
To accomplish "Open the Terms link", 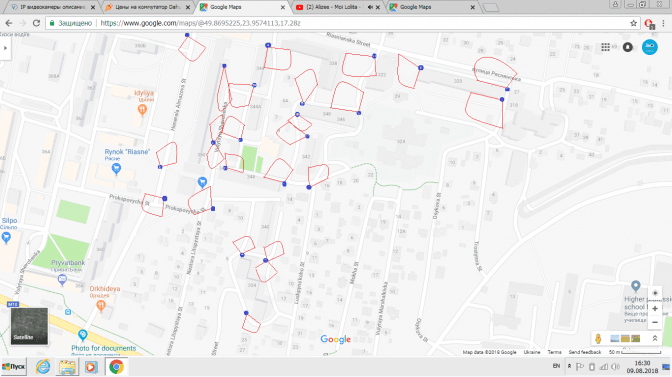I will coord(554,352).
